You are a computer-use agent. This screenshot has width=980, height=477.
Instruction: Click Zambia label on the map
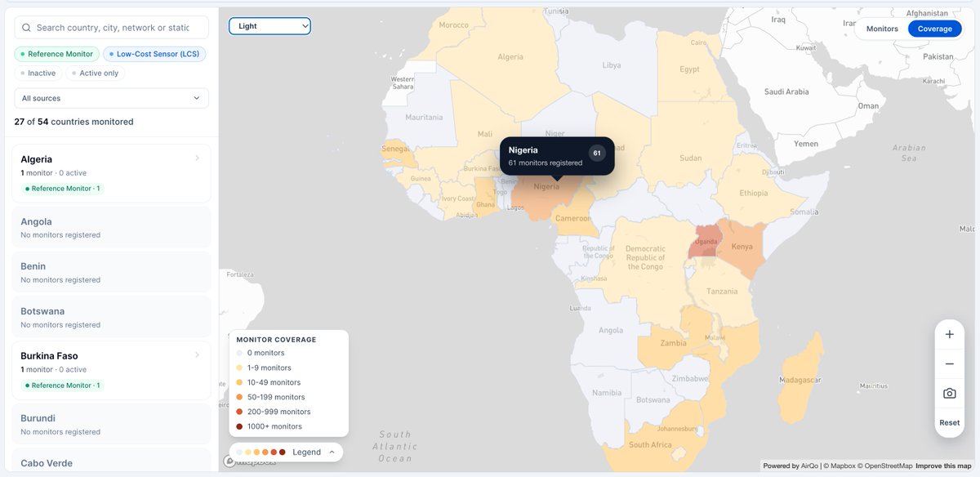(x=673, y=343)
